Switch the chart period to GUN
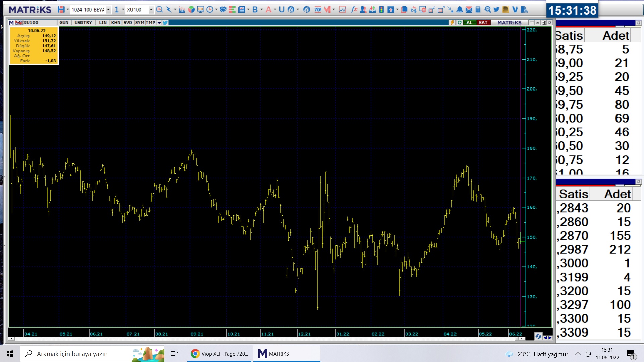 [64, 23]
